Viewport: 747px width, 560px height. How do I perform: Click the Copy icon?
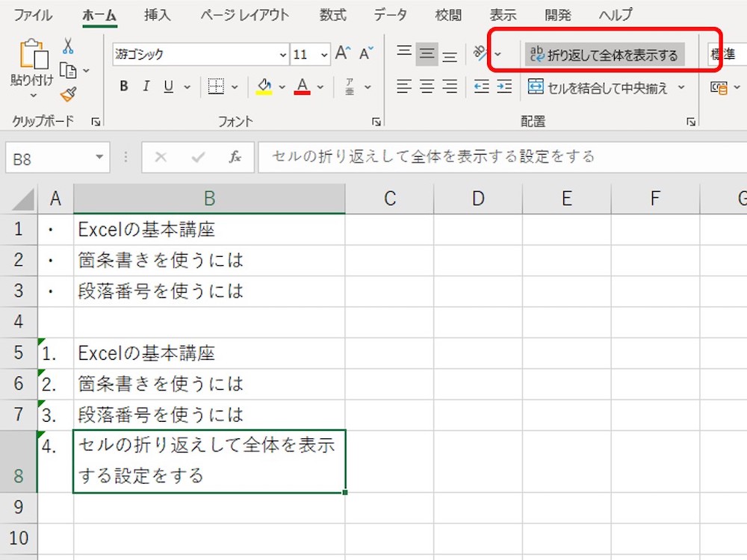click(68, 70)
